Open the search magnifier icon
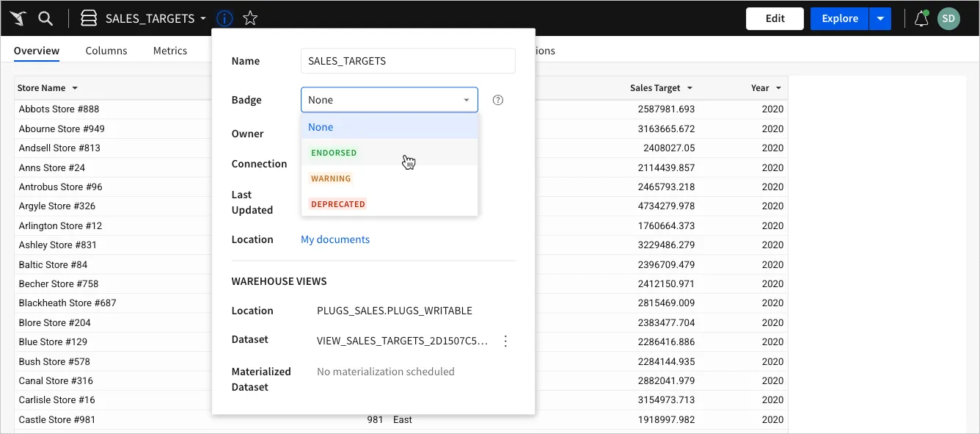The image size is (980, 434). [45, 18]
